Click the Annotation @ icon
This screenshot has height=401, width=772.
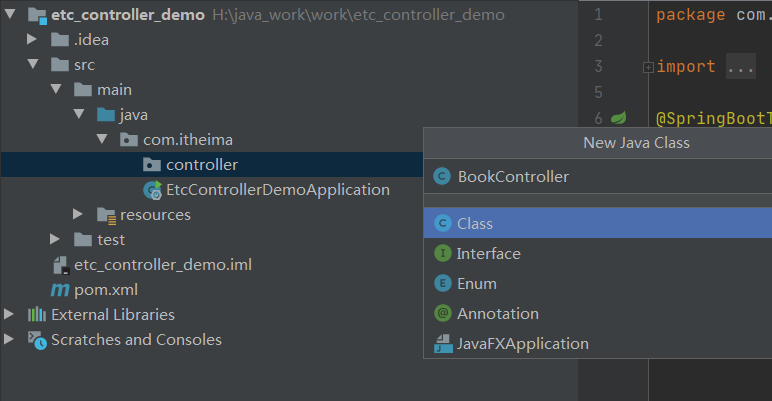click(x=443, y=313)
